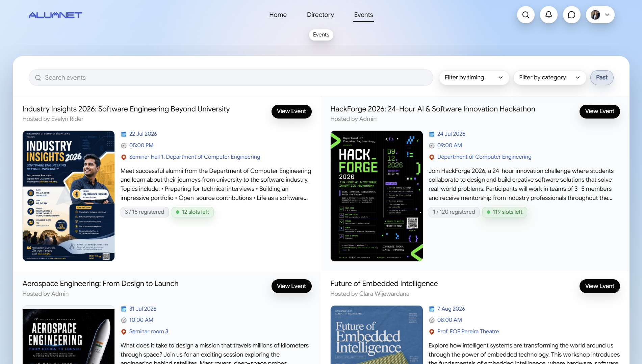Select the Events tab in navigation

(x=363, y=15)
